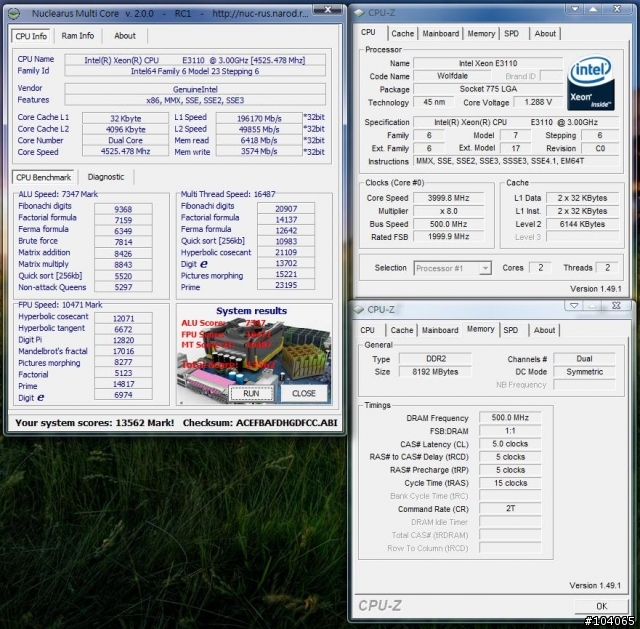This screenshot has height=629, width=640.
Task: Click the ALU Fibonachi digits score 9368
Action: pos(123,209)
